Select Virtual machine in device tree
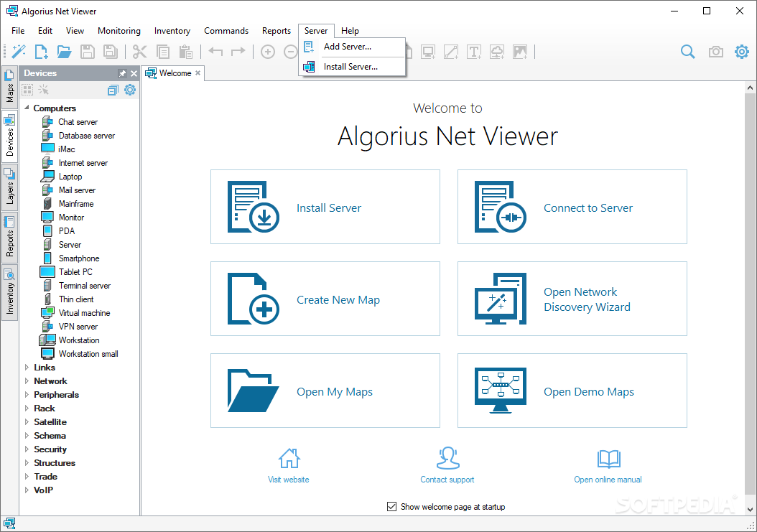 pyautogui.click(x=85, y=313)
